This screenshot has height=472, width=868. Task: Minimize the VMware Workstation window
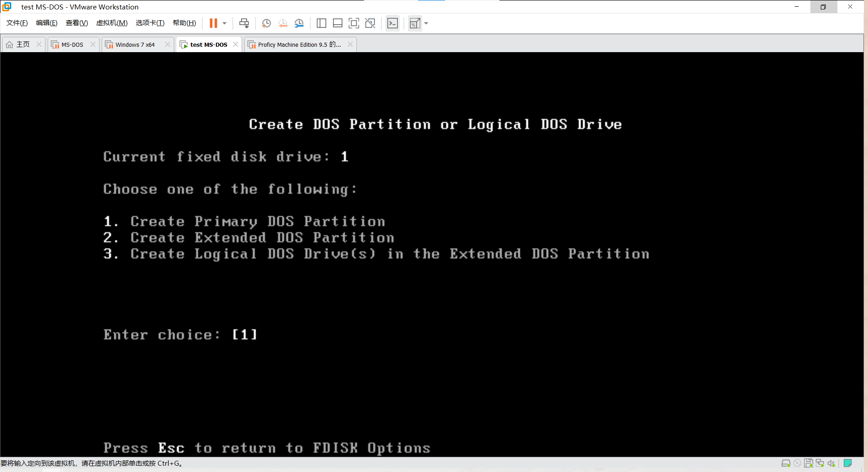(x=796, y=7)
